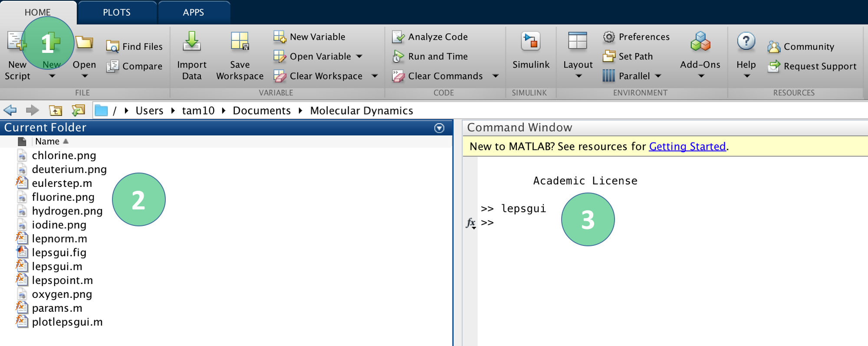Screen dimensions: 868x346
Task: Select the lepsgui.m file
Action: click(57, 267)
